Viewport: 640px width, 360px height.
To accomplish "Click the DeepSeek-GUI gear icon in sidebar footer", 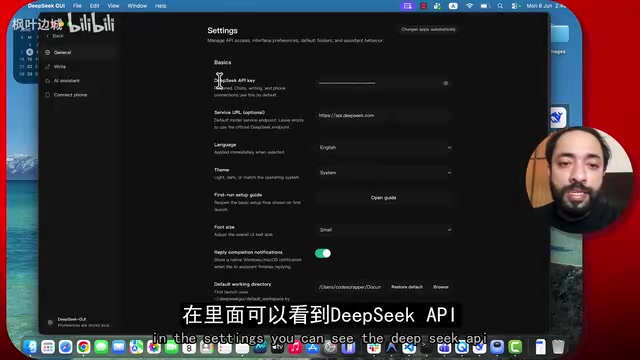I will point(50,322).
